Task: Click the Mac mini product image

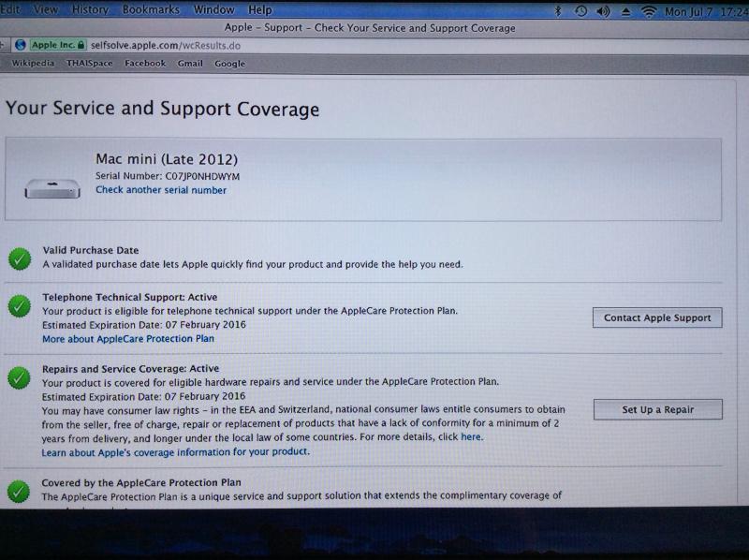Action: [52, 188]
